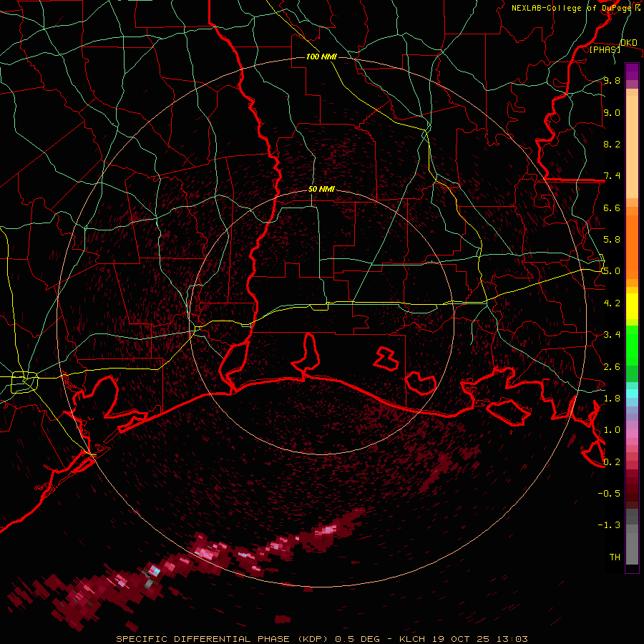Click the 19 OCT 25 13:03 timestamp in the caption
Screen dimensions: 644x644
point(479,639)
